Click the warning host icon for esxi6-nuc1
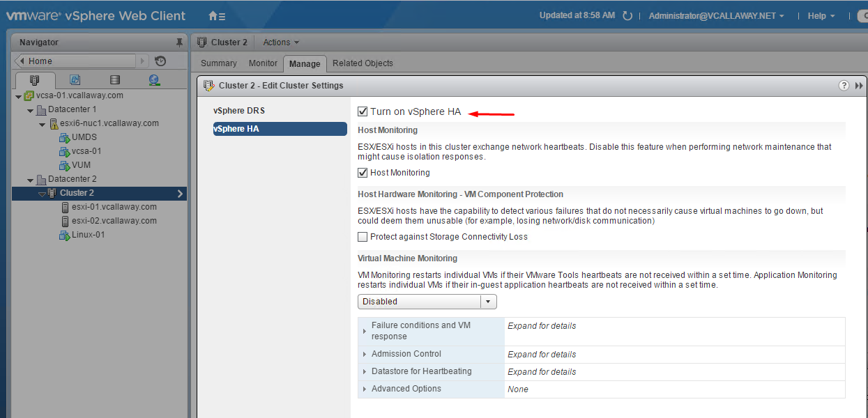Image resolution: width=868 pixels, height=418 pixels. (53, 123)
